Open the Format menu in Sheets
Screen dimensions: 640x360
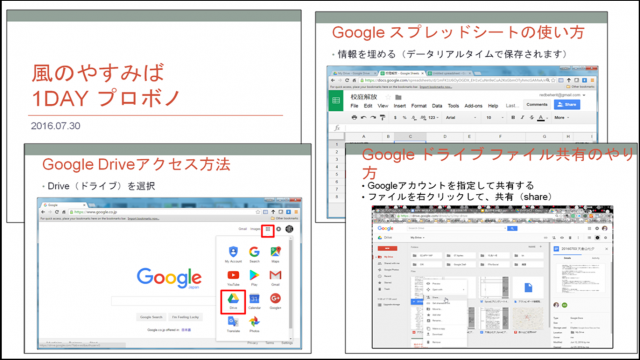(x=418, y=106)
